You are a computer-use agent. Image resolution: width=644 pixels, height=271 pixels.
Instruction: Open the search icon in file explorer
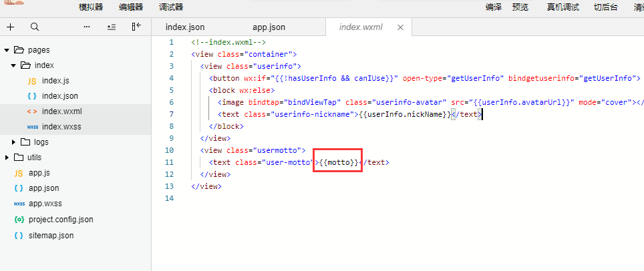[35, 27]
